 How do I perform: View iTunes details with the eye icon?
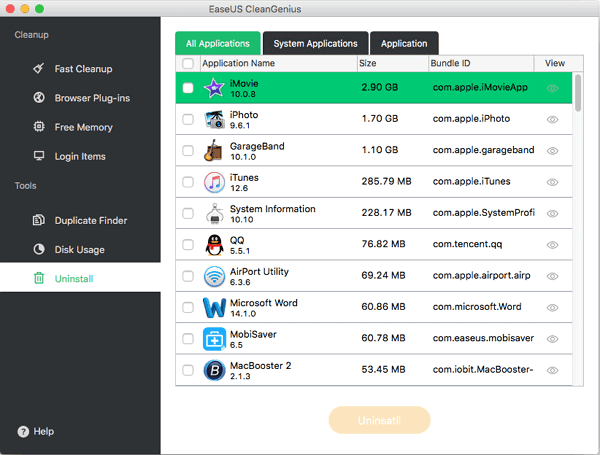coord(553,182)
